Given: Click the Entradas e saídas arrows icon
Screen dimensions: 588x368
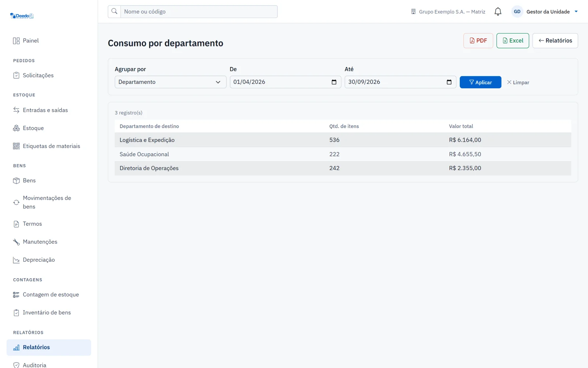Looking at the screenshot, I should (x=16, y=110).
